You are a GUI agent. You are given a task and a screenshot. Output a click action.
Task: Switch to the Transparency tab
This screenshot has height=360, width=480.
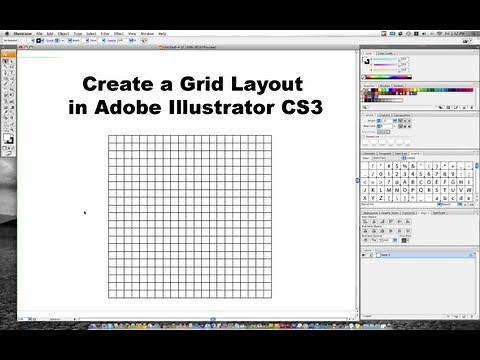pos(401,115)
